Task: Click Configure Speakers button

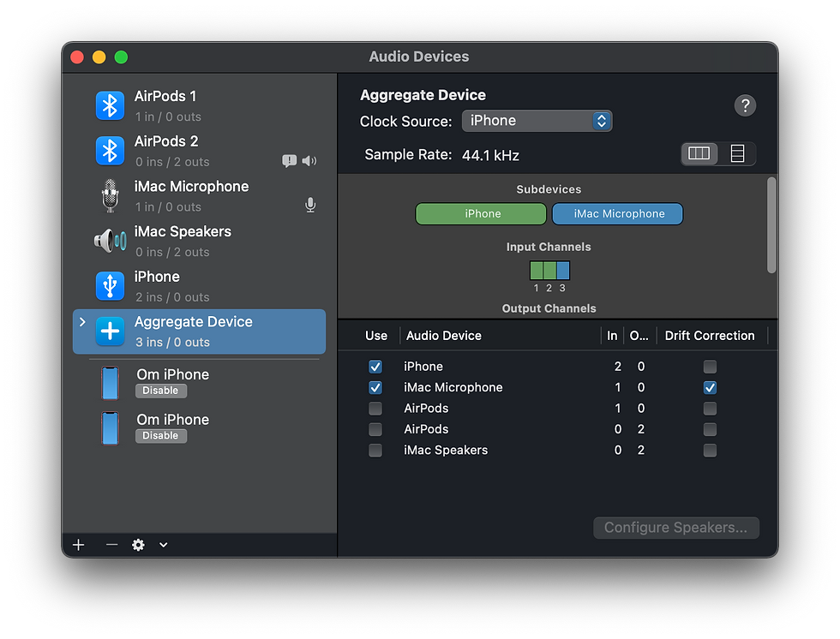Action: (676, 528)
